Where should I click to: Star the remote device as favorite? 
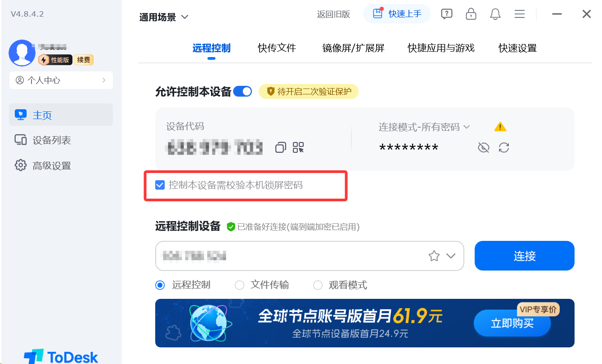tap(434, 256)
